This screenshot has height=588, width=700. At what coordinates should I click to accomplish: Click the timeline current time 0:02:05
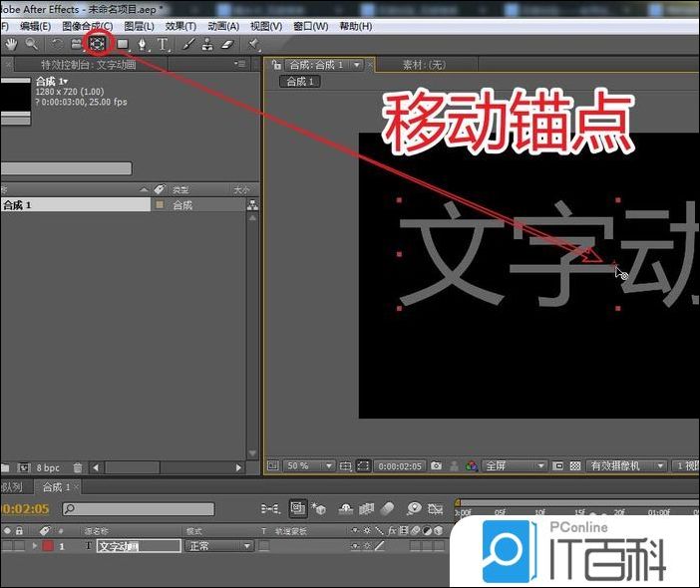point(25,508)
